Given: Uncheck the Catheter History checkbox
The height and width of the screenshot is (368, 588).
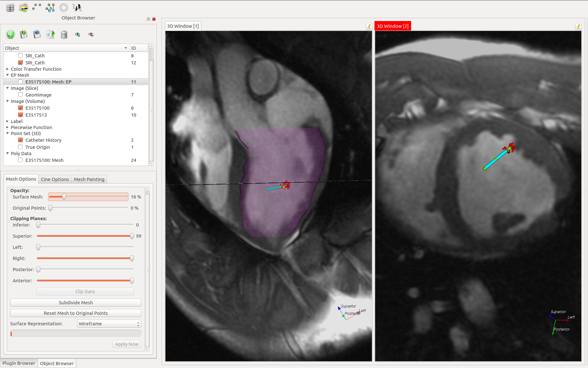Looking at the screenshot, I should [x=20, y=140].
